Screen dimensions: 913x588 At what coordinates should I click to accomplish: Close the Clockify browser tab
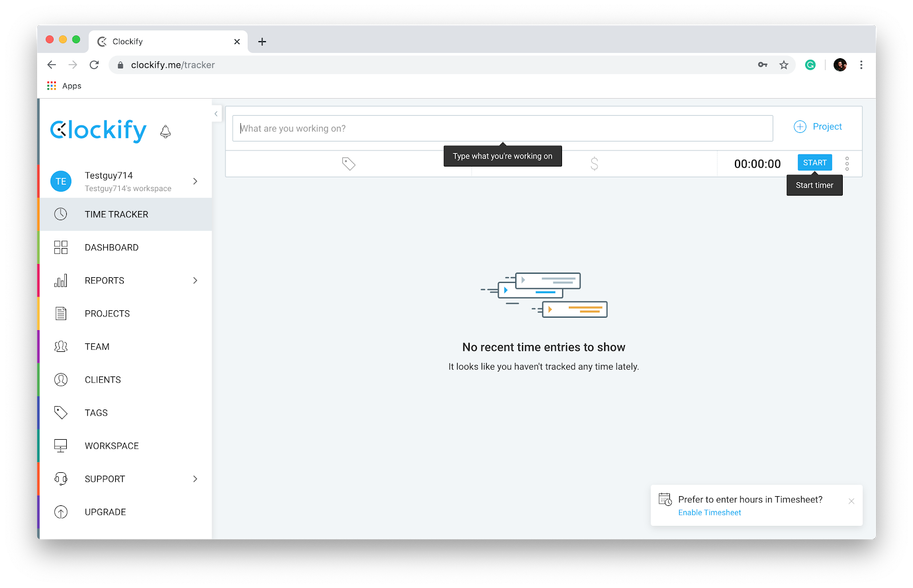(237, 42)
